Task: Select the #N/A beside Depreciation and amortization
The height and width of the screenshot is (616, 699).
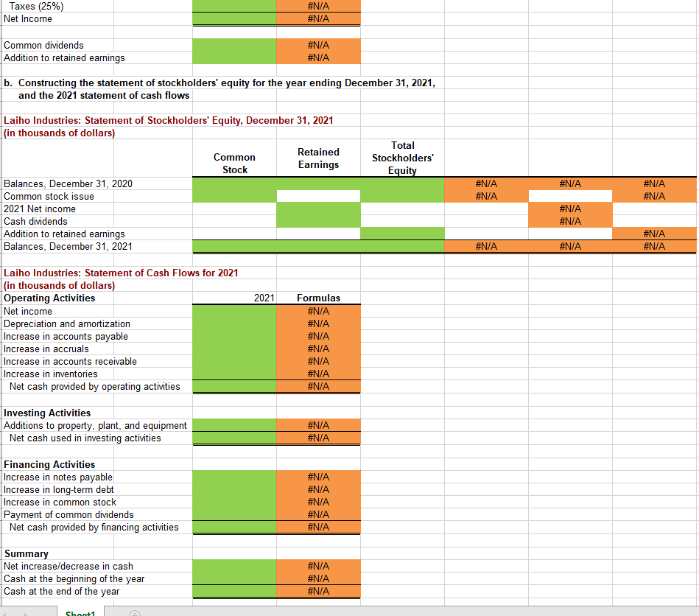Action: [318, 323]
